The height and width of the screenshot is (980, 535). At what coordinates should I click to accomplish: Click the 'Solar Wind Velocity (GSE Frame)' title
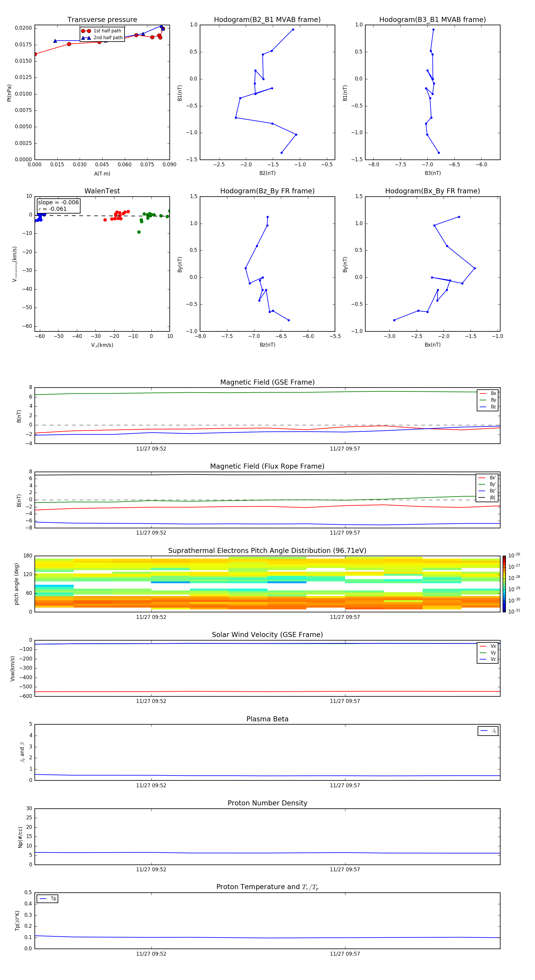[267, 635]
